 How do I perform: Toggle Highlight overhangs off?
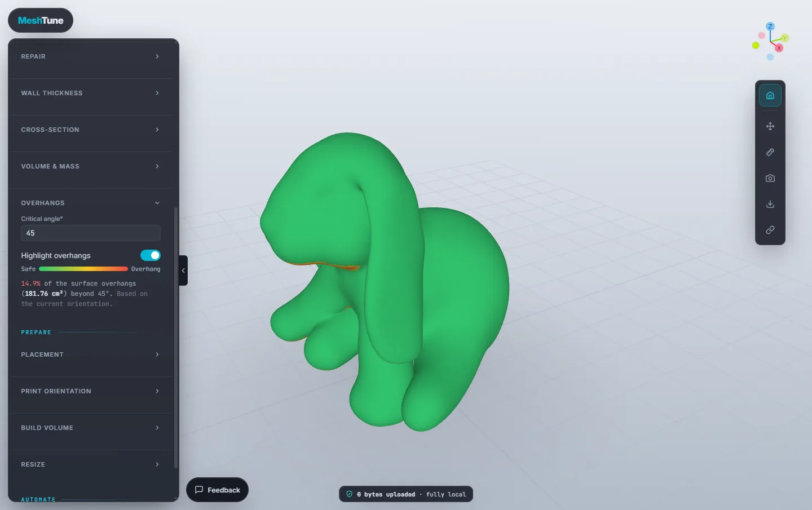tap(151, 255)
